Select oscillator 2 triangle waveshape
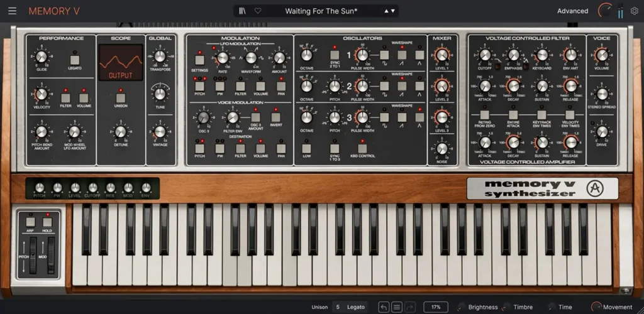 (x=419, y=85)
